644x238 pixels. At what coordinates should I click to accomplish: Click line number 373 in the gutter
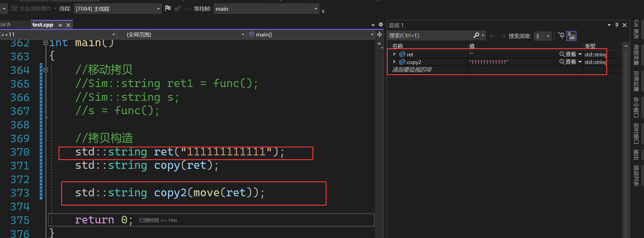point(20,193)
